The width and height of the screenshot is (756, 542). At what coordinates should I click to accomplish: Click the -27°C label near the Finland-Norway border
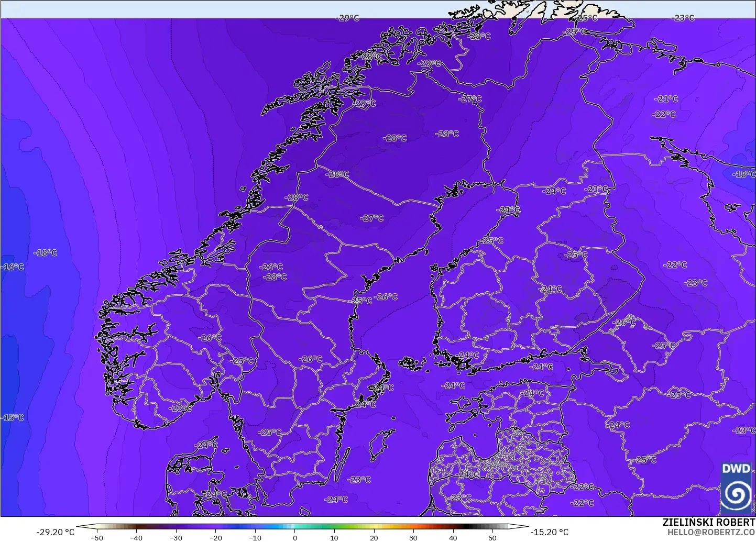tap(470, 98)
